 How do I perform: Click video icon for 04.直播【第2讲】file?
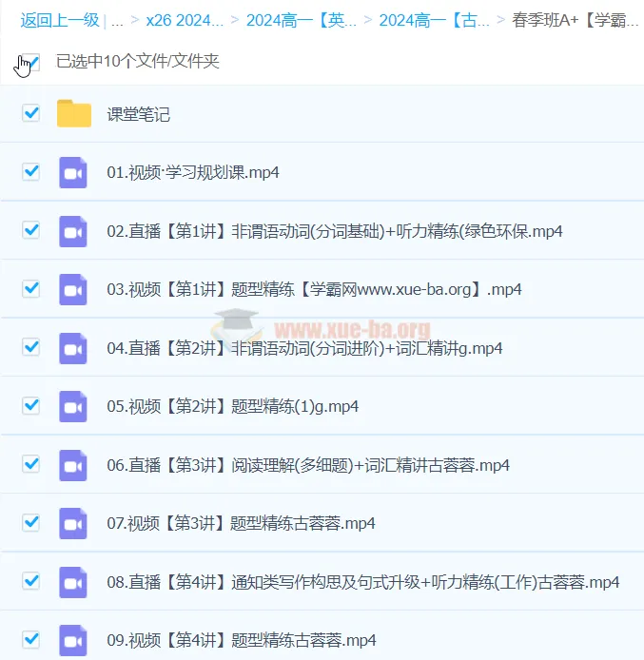tap(73, 348)
